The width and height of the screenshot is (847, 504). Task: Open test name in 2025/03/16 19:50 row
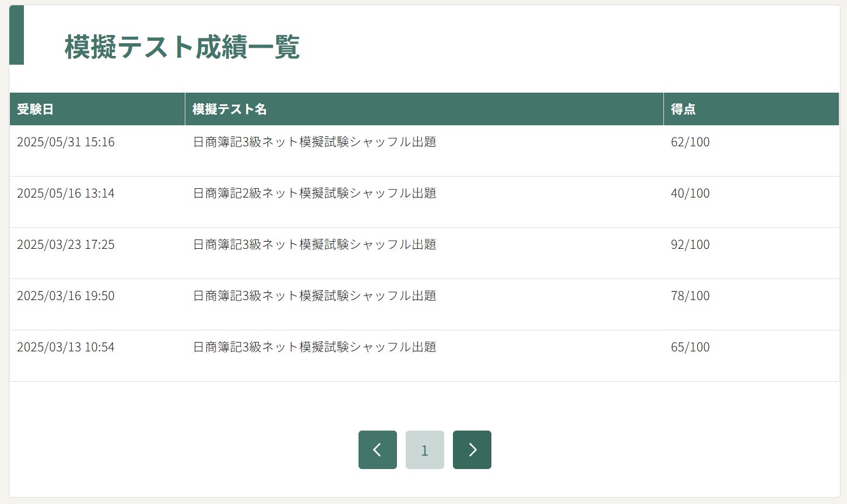tap(314, 296)
